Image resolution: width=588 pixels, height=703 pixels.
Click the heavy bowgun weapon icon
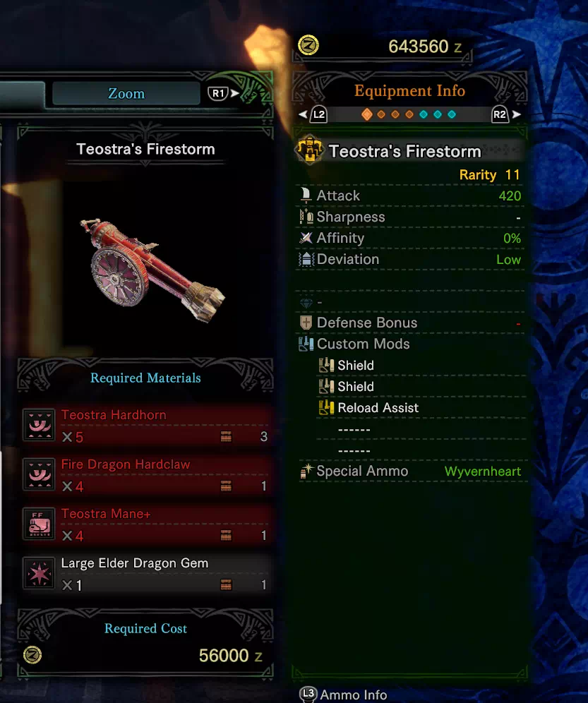309,149
